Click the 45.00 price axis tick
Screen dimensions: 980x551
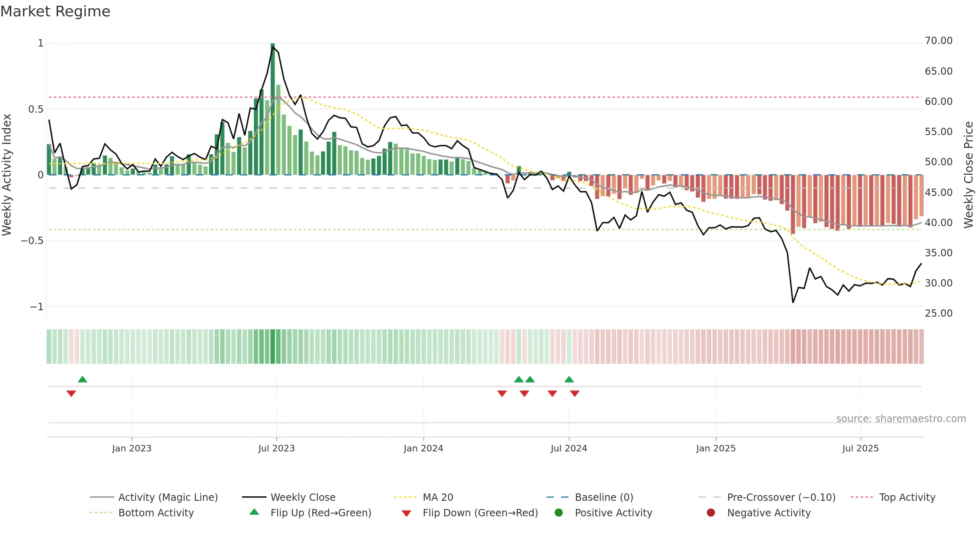pos(938,192)
